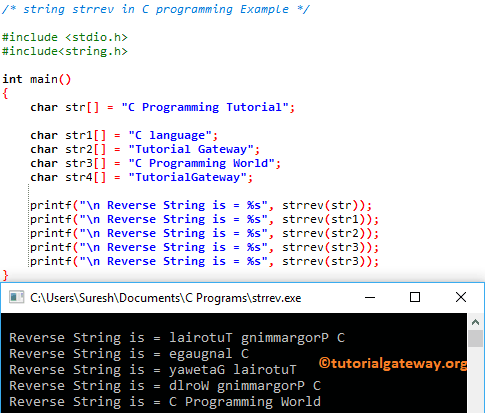Viewport: 485px width, 413px height.
Task: Click the comment line "string strrev in C programming Example"
Action: tap(156, 9)
